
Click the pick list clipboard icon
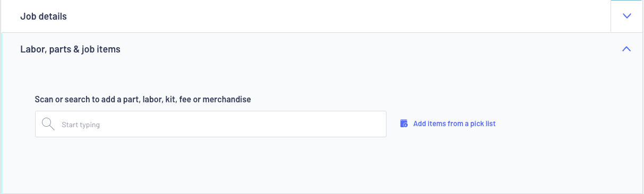point(403,124)
